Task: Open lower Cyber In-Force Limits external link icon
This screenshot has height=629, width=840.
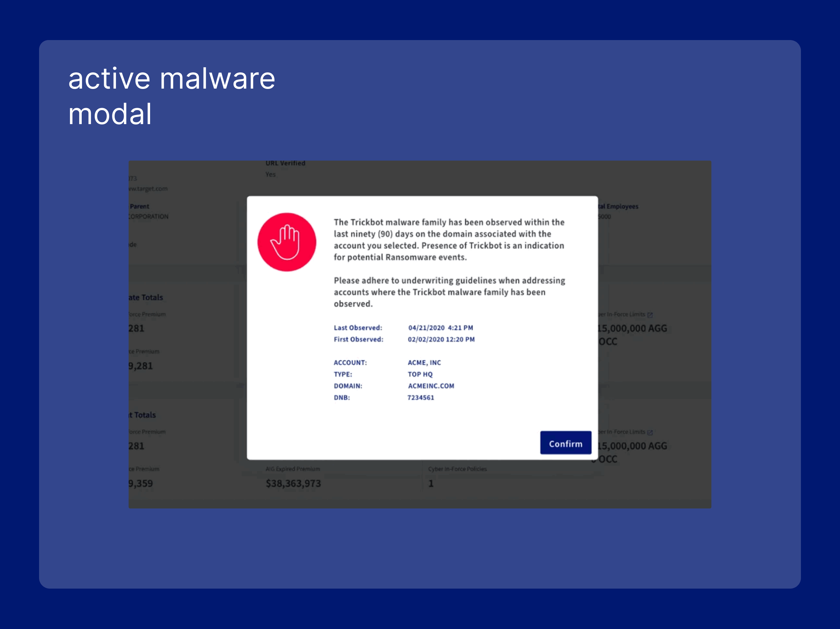Action: [x=650, y=433]
